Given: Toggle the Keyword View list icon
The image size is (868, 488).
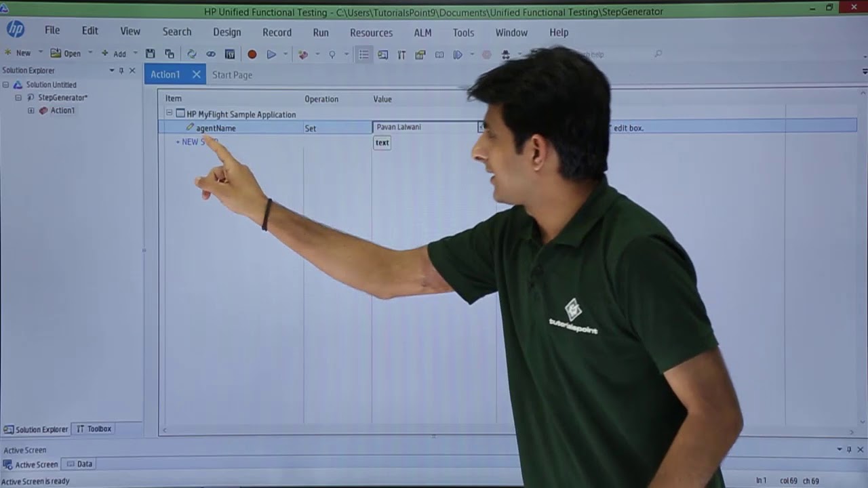Looking at the screenshot, I should coord(364,54).
